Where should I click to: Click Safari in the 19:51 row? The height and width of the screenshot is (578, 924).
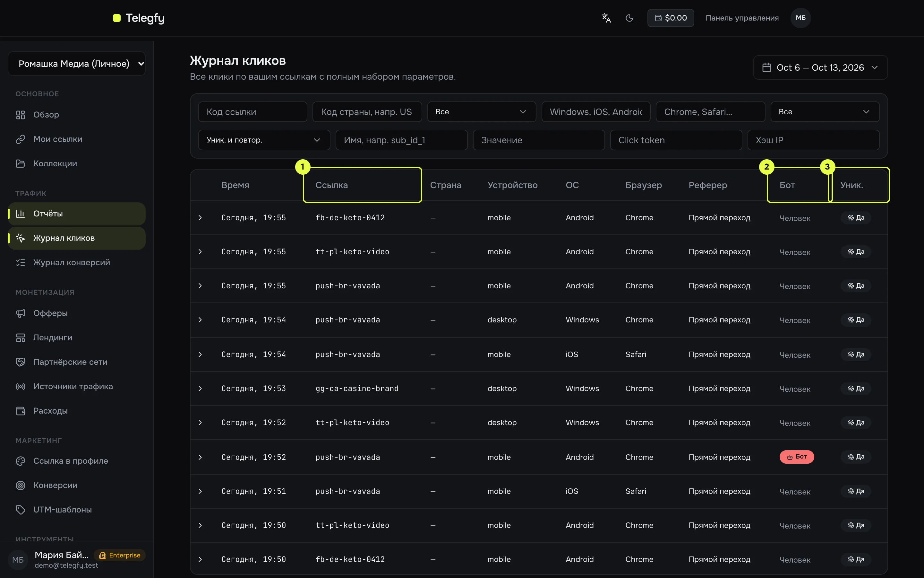636,492
